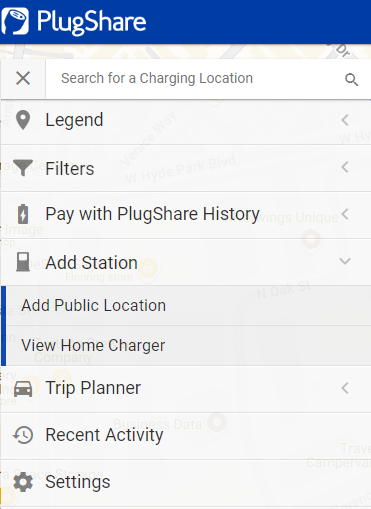This screenshot has height=509, width=371.
Task: Click the PlugShare header title text
Action: pos(91,22)
